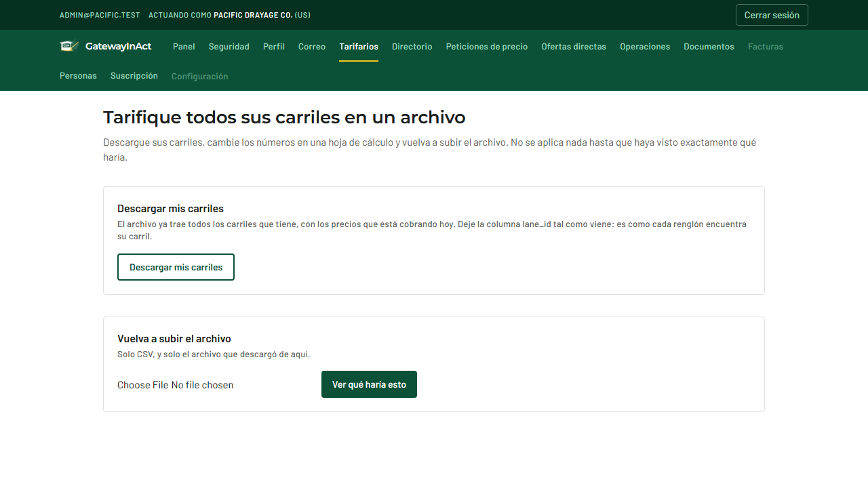
Task: Open Documentos in navigation bar
Action: (x=709, y=47)
